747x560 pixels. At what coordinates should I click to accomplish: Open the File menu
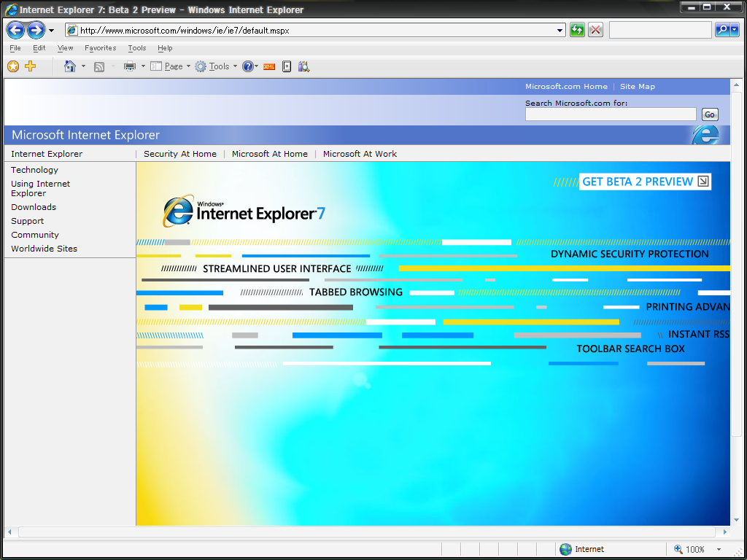click(x=15, y=48)
